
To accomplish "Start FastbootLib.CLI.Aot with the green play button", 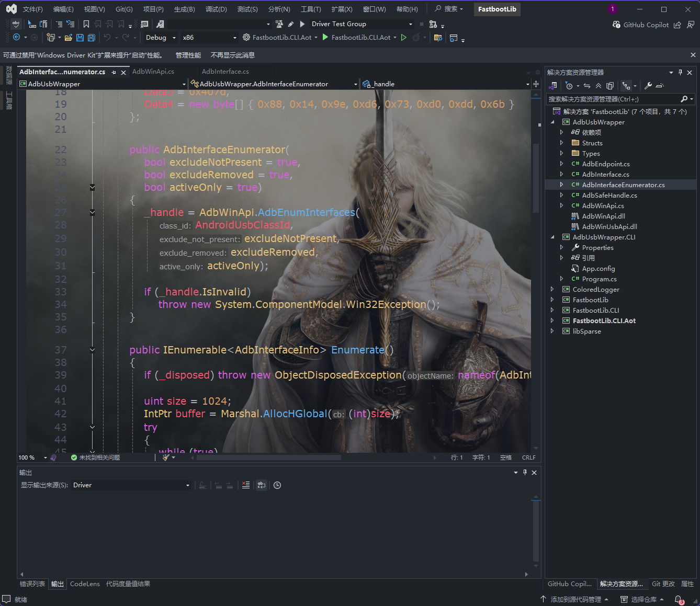I will point(325,38).
